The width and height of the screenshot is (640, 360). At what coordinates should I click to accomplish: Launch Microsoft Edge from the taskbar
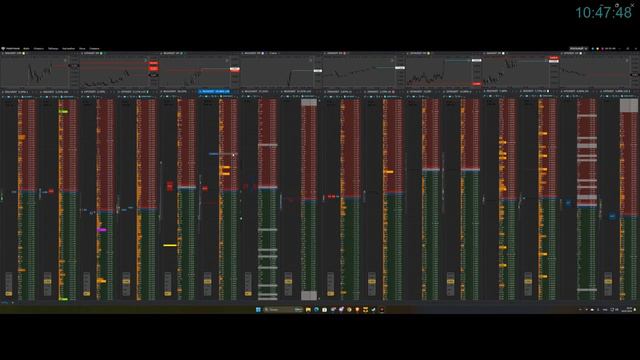click(x=316, y=310)
